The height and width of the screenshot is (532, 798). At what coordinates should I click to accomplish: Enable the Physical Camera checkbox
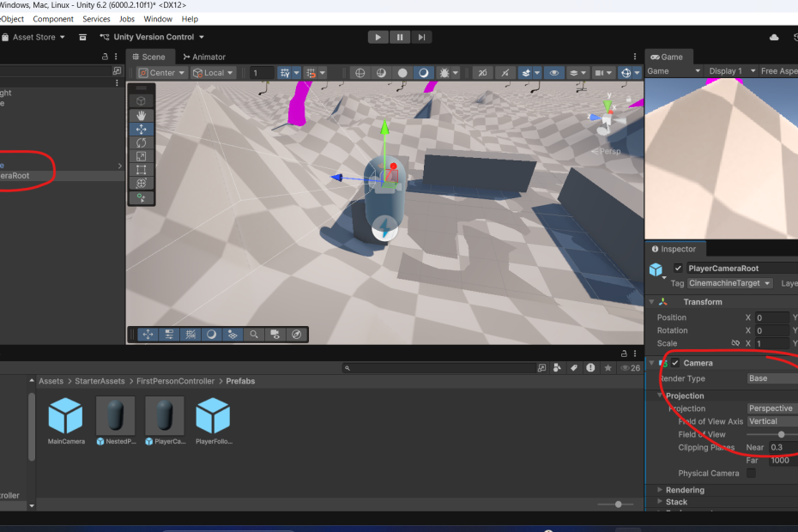click(752, 473)
